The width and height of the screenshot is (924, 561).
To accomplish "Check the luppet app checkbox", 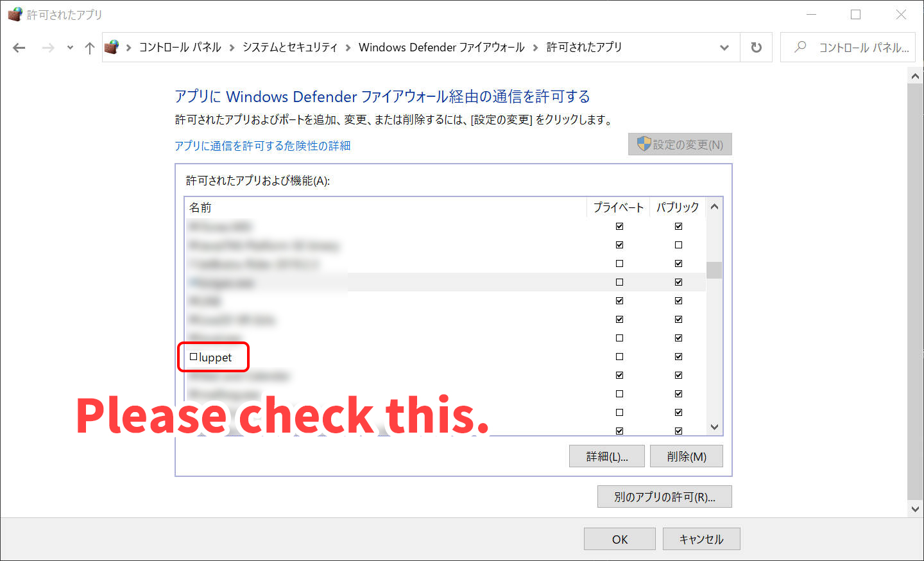I will 193,357.
